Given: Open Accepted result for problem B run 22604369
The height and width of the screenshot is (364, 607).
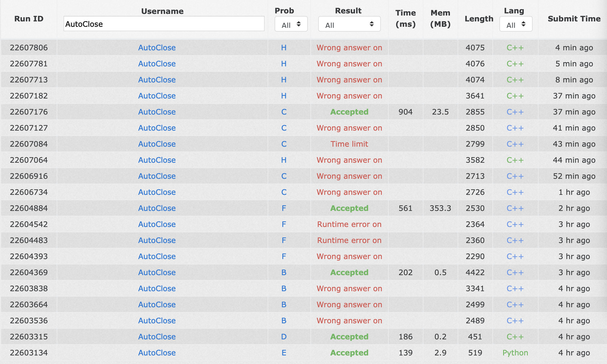Looking at the screenshot, I should click(349, 272).
